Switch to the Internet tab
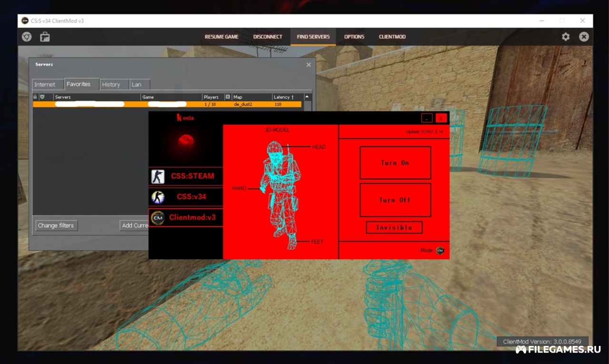 (48, 85)
